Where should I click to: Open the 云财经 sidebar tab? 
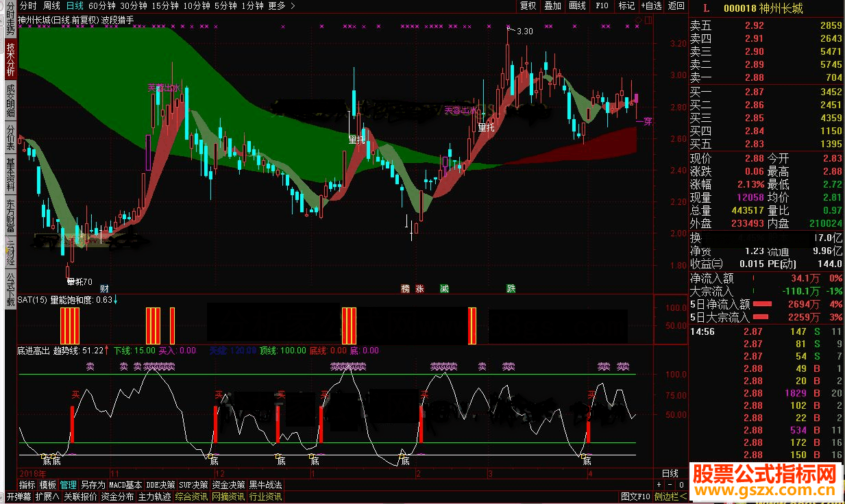point(10,252)
